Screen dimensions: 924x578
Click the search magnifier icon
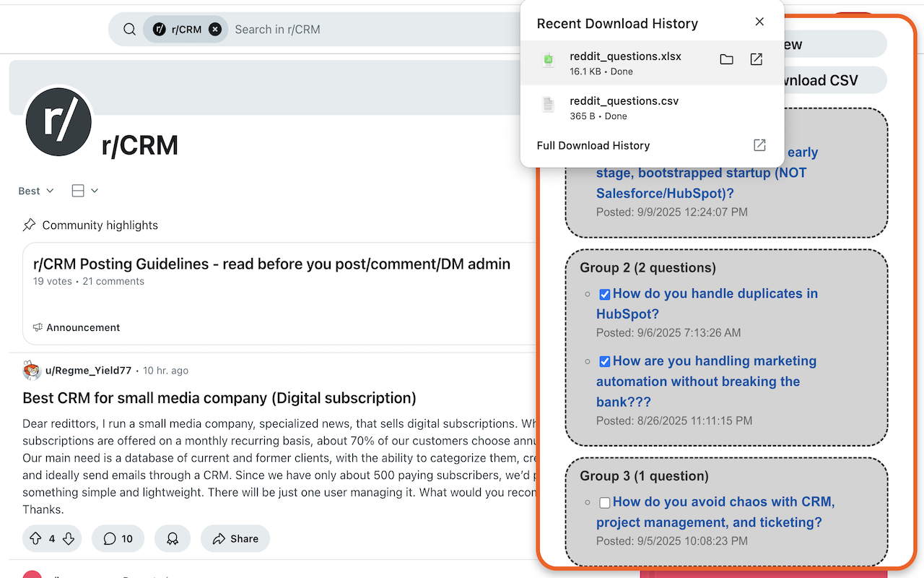click(x=129, y=30)
